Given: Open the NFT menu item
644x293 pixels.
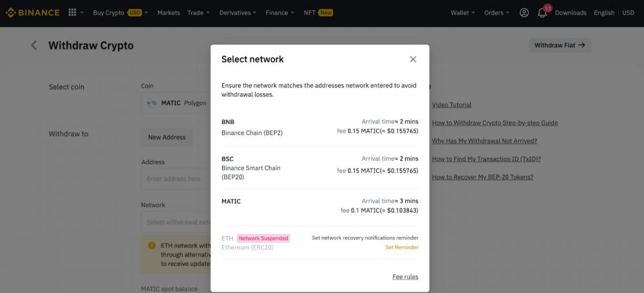Looking at the screenshot, I should (x=318, y=13).
